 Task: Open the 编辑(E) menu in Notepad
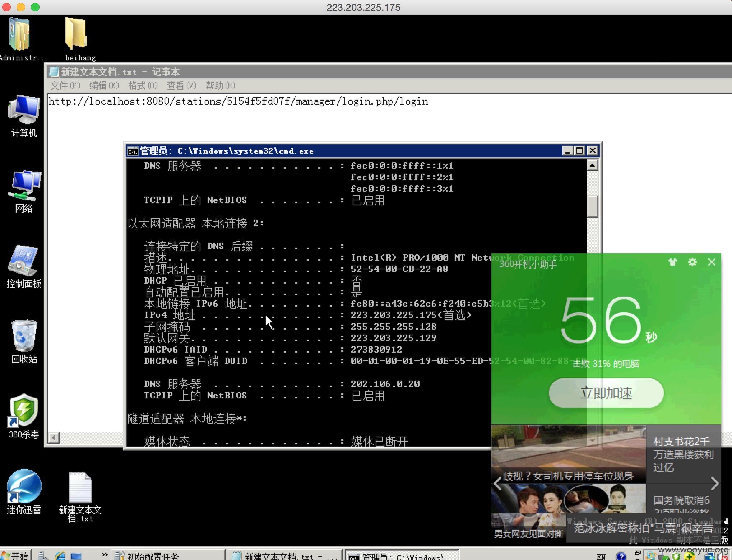click(104, 85)
